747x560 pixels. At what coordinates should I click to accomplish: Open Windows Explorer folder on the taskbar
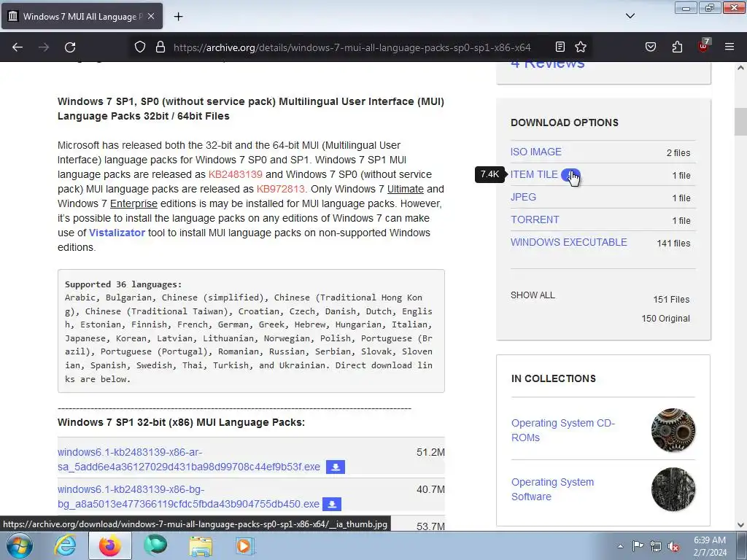[201, 546]
